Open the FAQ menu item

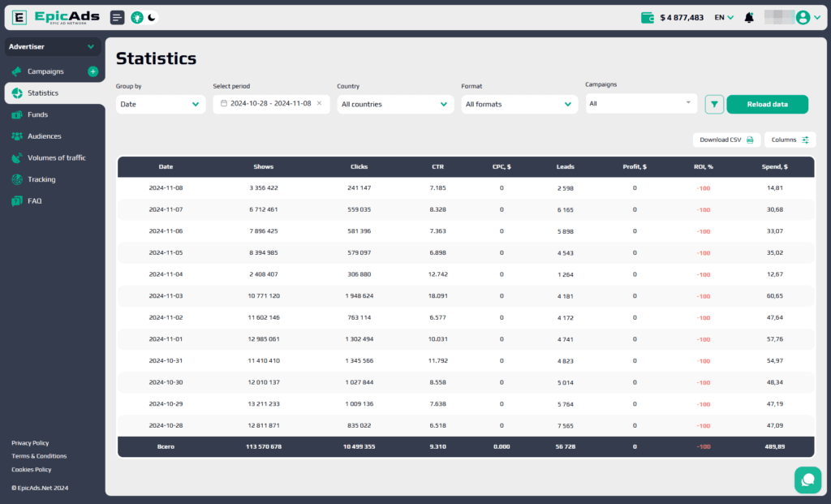(x=34, y=200)
